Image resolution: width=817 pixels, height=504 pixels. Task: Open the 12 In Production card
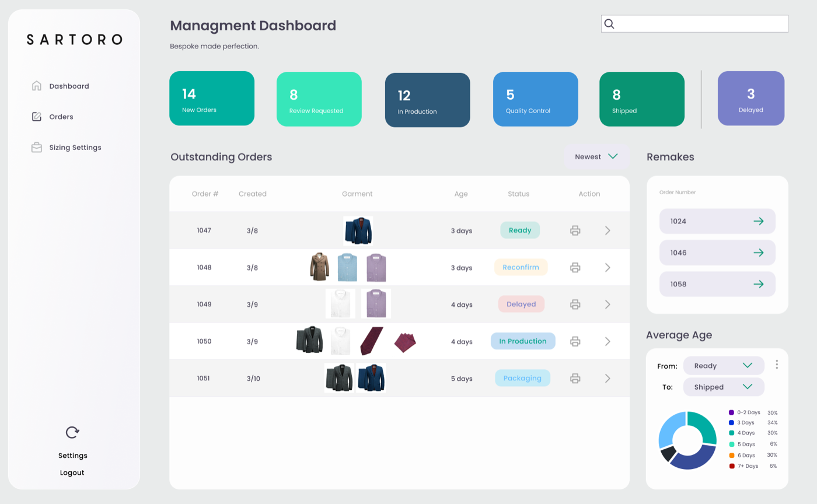pyautogui.click(x=428, y=100)
